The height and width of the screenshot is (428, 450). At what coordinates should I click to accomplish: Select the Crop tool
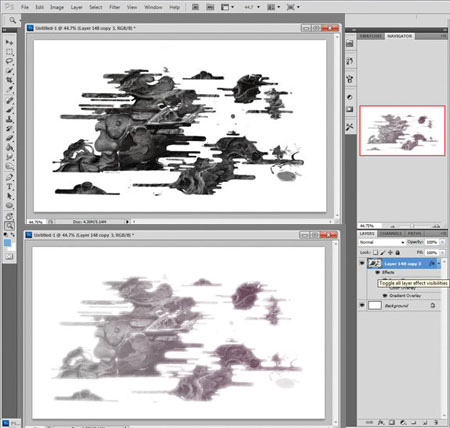pos(9,80)
